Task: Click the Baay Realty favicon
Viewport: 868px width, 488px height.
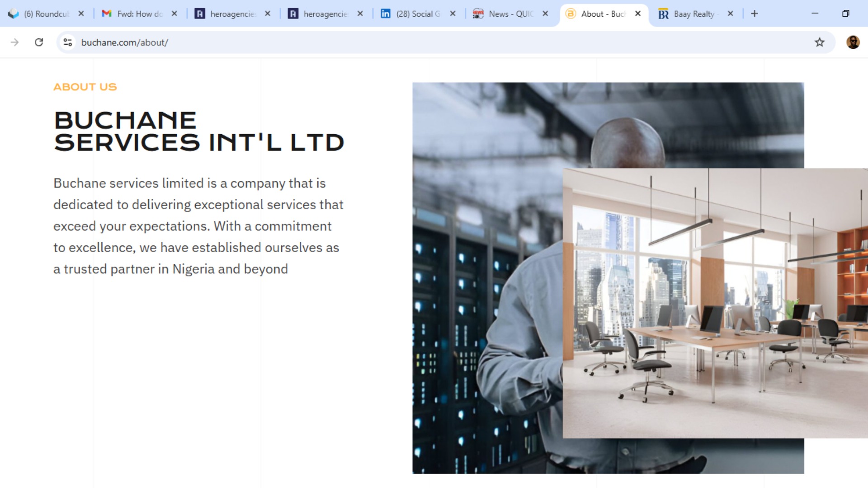Action: (x=663, y=14)
